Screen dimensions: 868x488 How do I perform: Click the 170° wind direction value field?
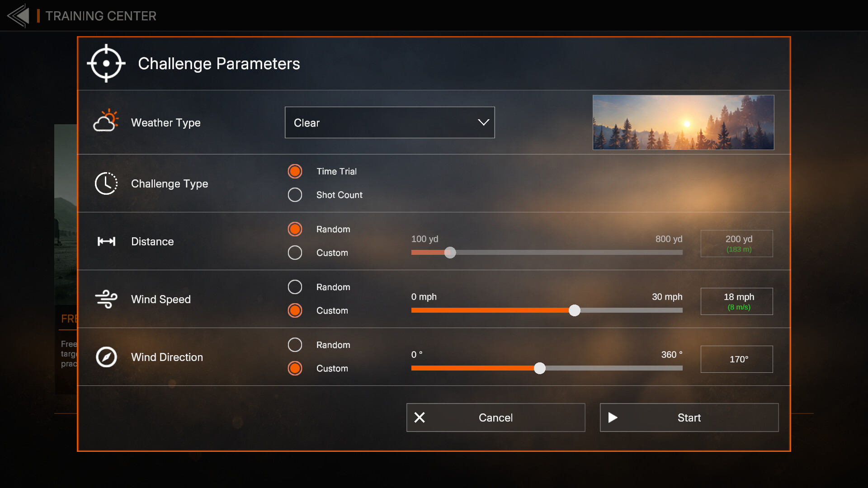(737, 359)
